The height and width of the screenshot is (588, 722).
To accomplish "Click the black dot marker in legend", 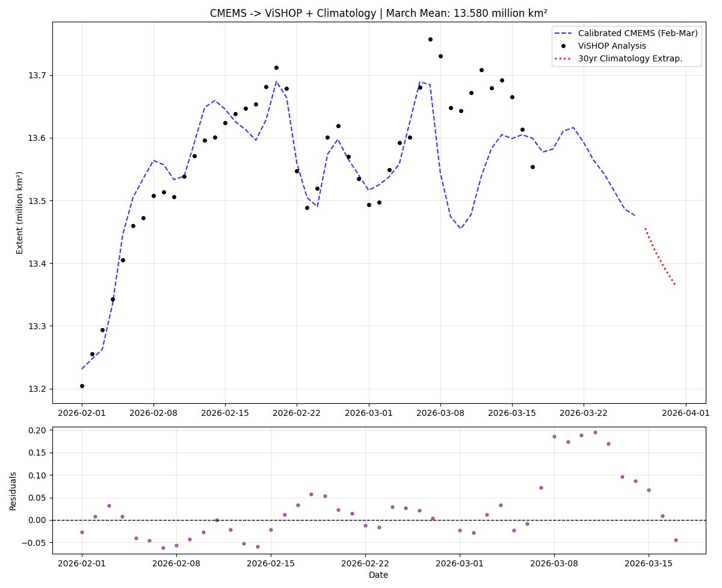I will 565,46.
